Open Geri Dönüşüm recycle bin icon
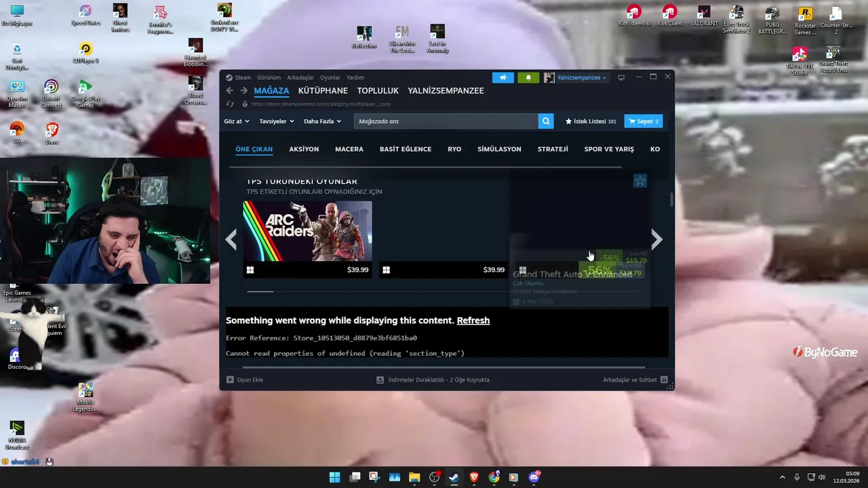Image resolution: width=868 pixels, height=488 pixels. pyautogui.click(x=17, y=57)
